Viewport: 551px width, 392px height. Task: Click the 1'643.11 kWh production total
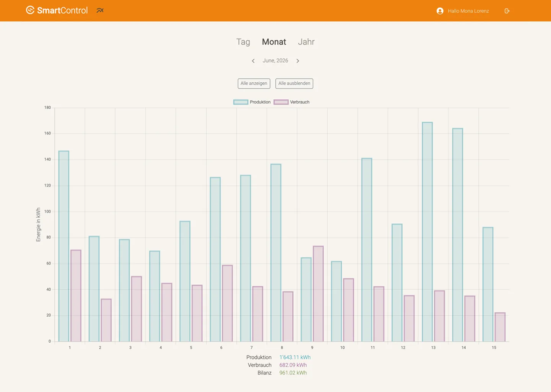point(295,358)
